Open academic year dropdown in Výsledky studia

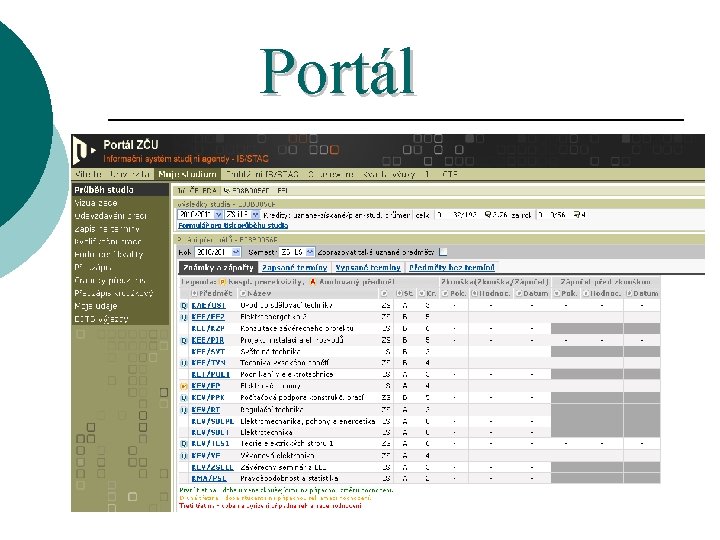tap(200, 215)
